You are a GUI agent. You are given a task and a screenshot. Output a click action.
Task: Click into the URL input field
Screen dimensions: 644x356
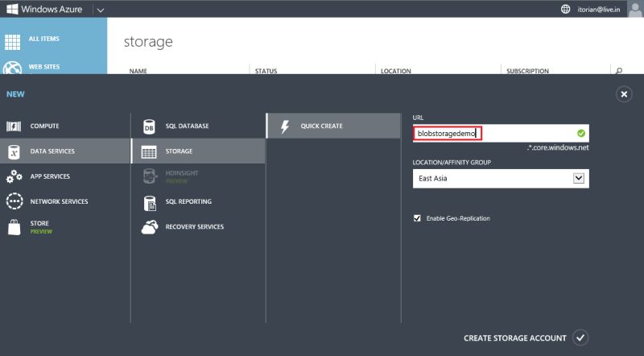501,133
